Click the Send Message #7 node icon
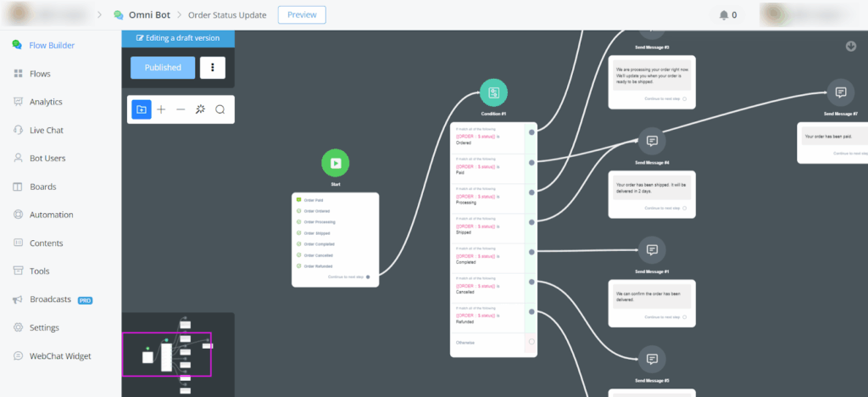The height and width of the screenshot is (397, 868). [841, 92]
